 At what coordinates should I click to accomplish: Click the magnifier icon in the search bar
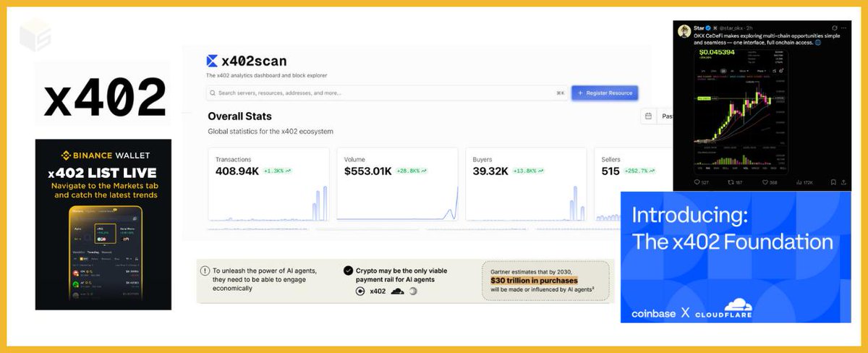[x=212, y=93]
